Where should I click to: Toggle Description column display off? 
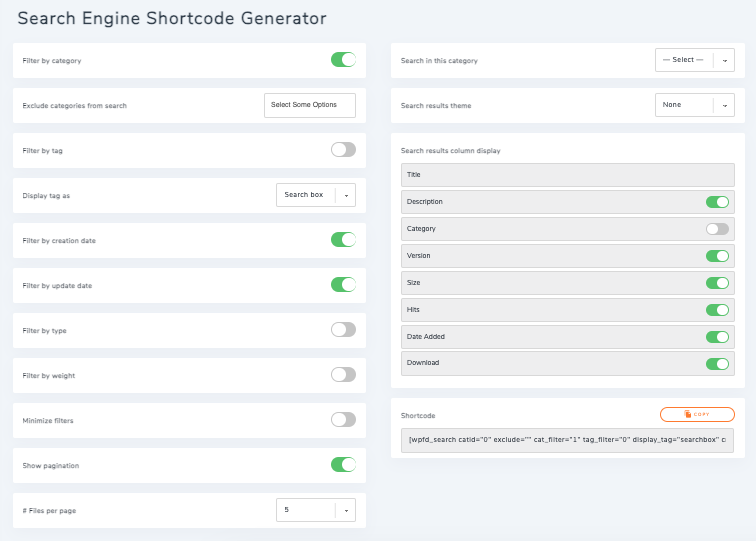(x=717, y=202)
